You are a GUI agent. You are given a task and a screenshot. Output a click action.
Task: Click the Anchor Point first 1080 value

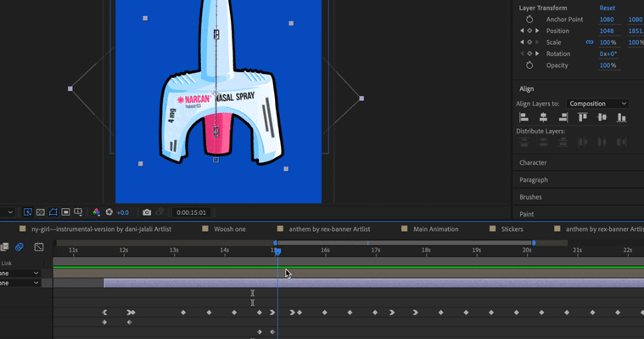click(607, 20)
